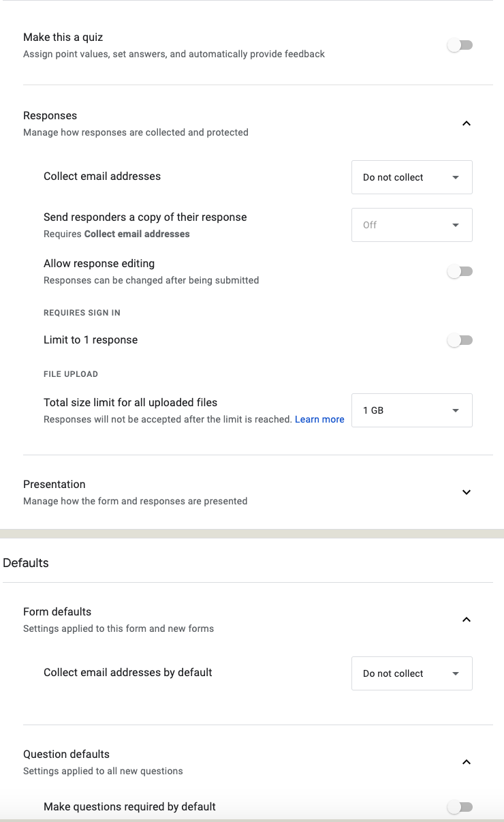Expand the Presentation section chevron

[x=467, y=492]
